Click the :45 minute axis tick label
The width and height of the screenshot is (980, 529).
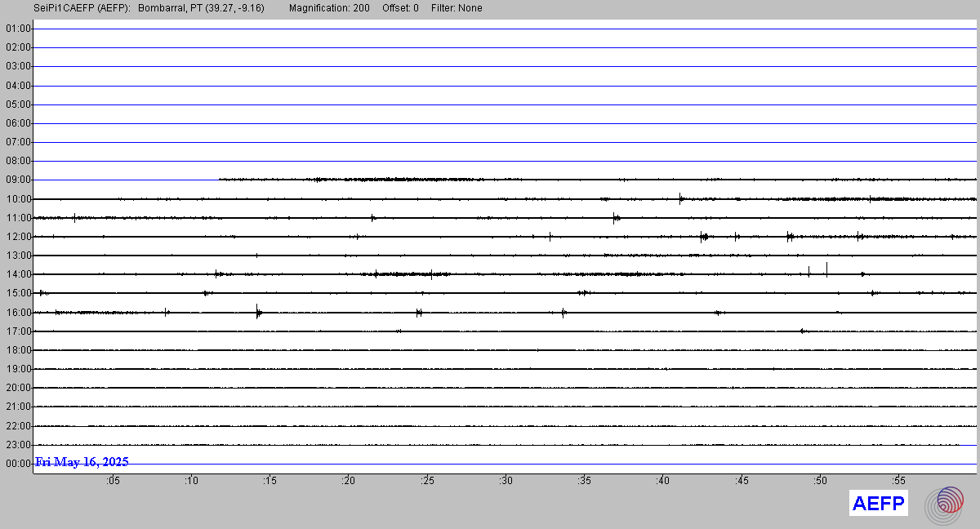coord(741,481)
